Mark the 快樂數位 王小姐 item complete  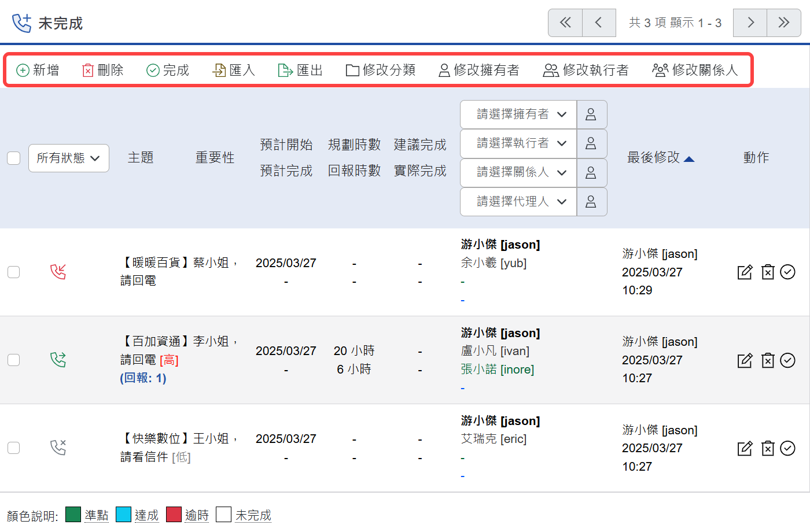(788, 448)
